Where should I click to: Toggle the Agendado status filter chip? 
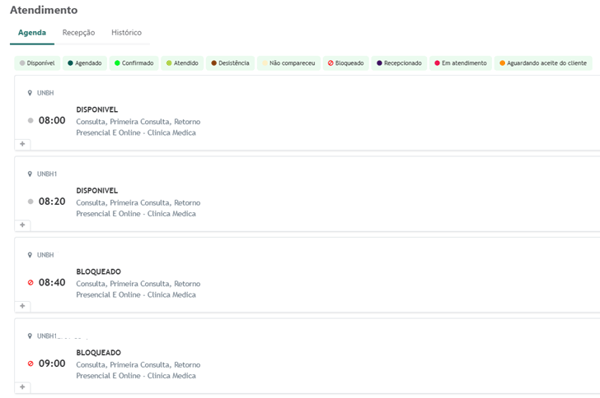85,63
